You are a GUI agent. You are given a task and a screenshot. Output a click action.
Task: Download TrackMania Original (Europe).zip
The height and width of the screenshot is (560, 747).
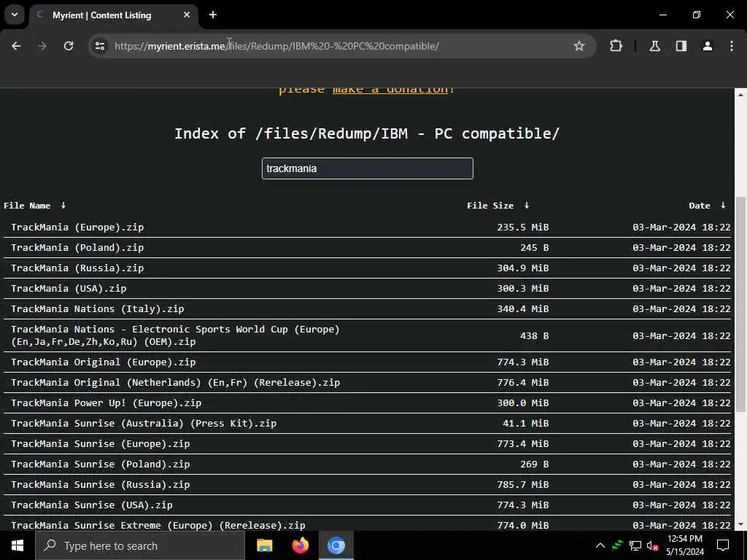pyautogui.click(x=103, y=362)
